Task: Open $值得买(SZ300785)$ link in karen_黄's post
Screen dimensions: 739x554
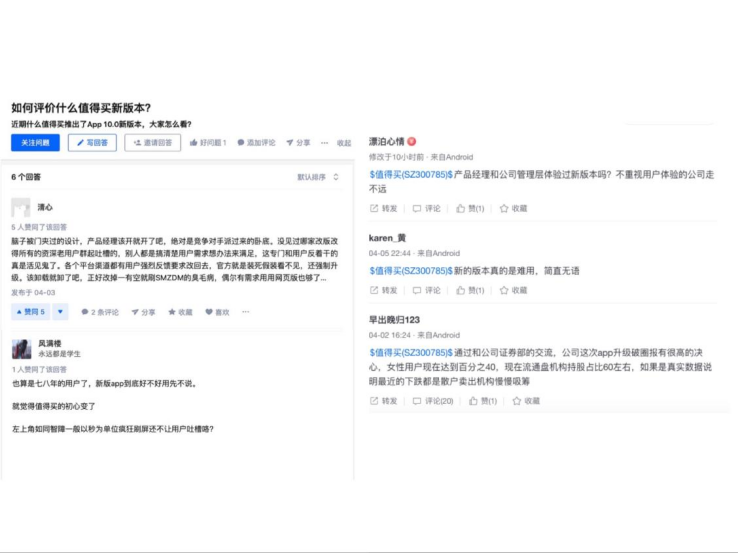Action: coord(411,270)
